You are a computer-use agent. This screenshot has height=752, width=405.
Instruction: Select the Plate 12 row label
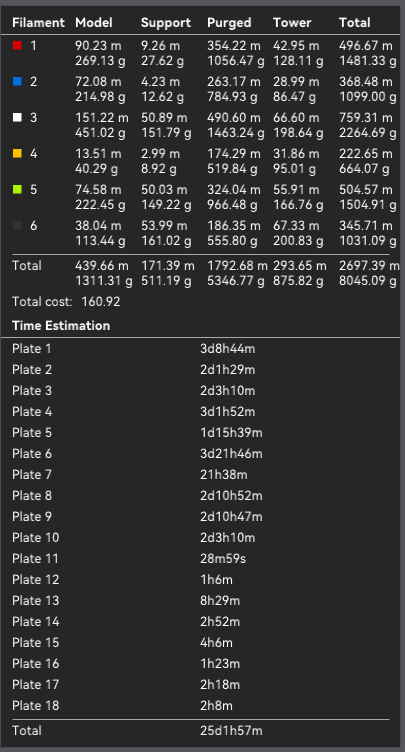point(36,579)
